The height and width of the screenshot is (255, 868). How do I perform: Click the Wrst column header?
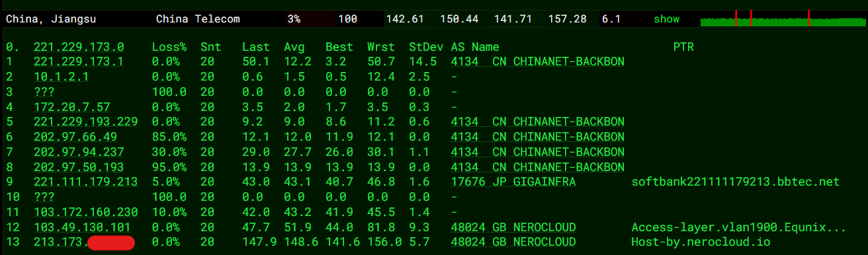381,47
